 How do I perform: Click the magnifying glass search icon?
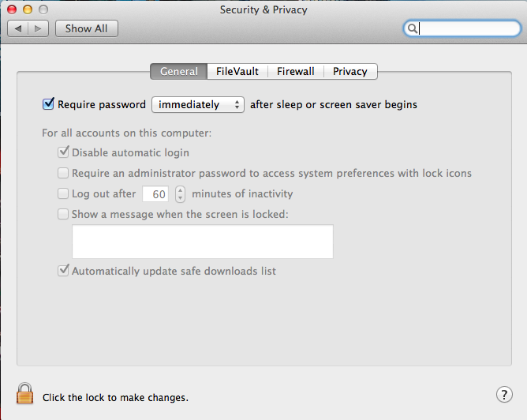pos(412,29)
